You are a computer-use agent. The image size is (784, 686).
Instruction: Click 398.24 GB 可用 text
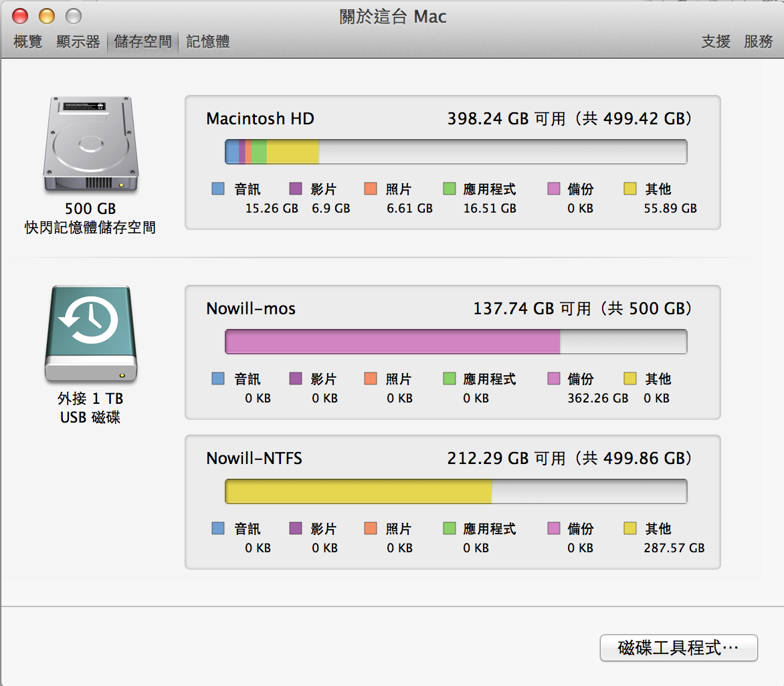click(506, 119)
